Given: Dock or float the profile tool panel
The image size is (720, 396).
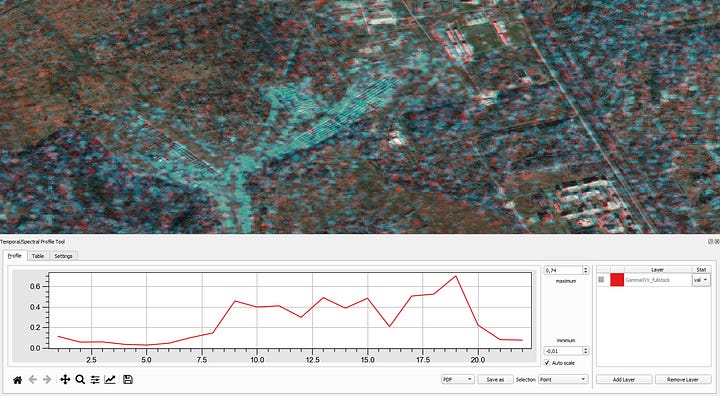Looking at the screenshot, I should [x=711, y=241].
